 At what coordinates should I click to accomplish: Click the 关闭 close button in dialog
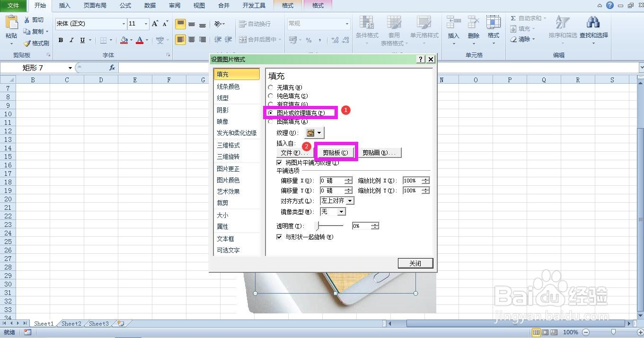tap(415, 263)
